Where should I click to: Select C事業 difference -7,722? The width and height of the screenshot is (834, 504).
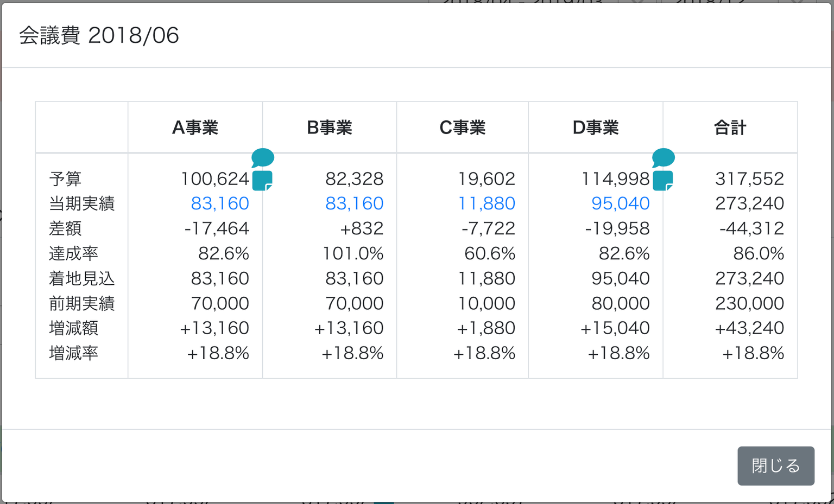[488, 228]
